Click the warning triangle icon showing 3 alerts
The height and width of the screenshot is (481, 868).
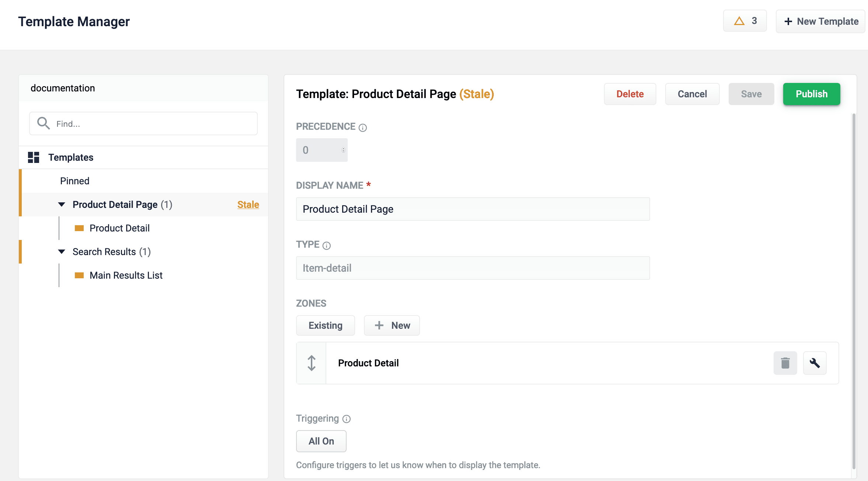coord(739,21)
